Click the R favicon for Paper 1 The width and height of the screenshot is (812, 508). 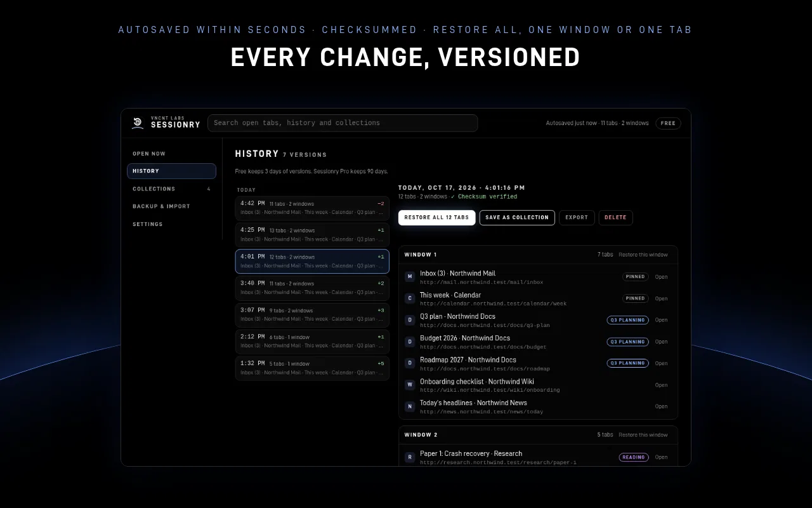[x=410, y=457]
